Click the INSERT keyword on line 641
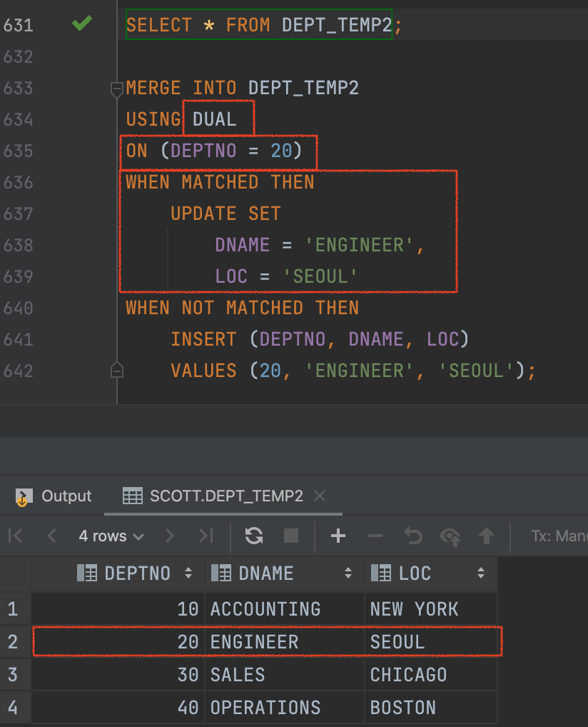Image resolution: width=588 pixels, height=727 pixels. tap(204, 339)
